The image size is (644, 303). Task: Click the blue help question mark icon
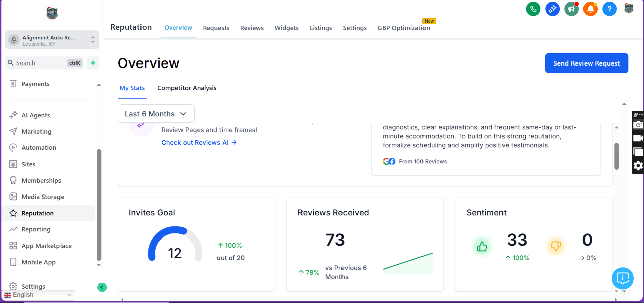coord(609,9)
